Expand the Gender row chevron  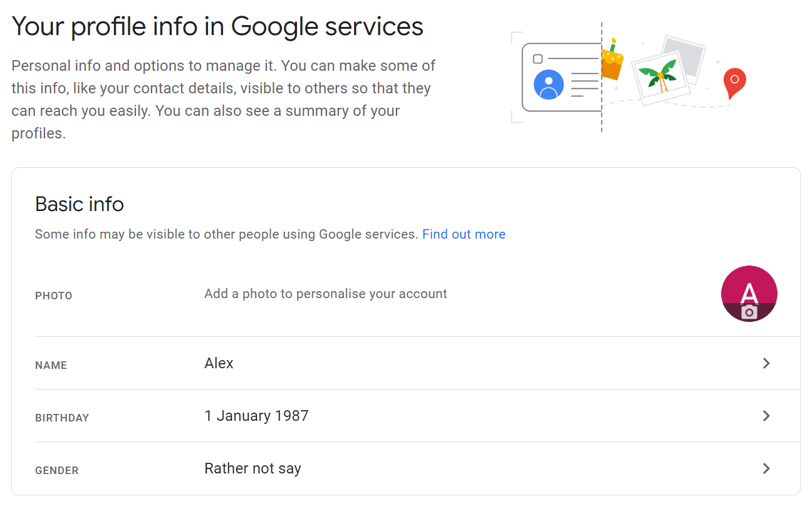coord(766,468)
